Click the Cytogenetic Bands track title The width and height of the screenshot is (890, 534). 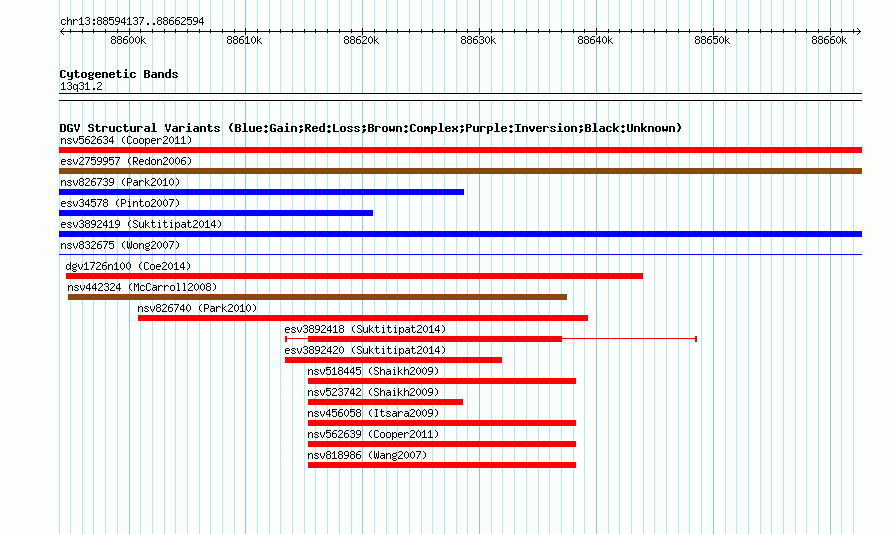[119, 74]
